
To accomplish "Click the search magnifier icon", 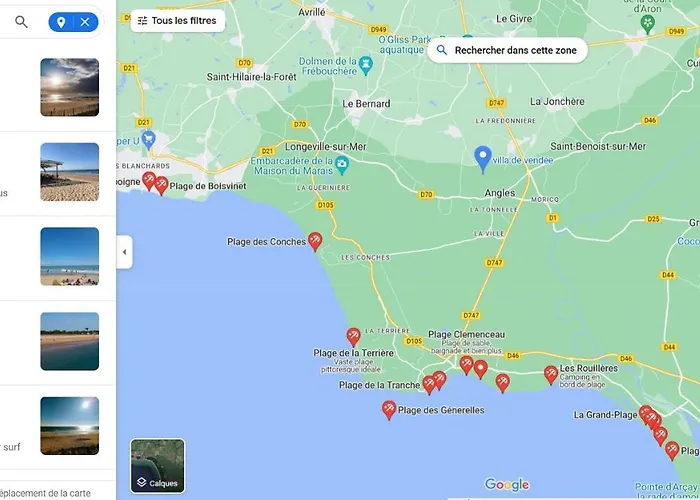I will (21, 21).
